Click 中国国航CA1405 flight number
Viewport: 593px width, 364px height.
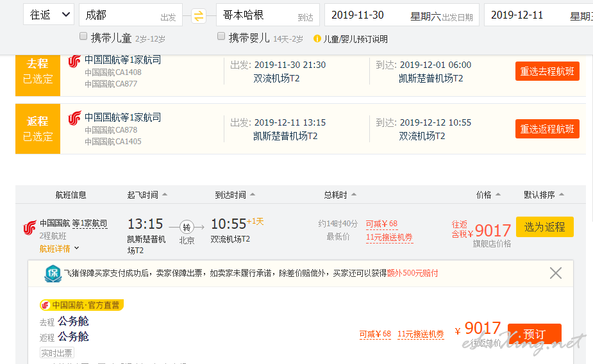click(113, 142)
